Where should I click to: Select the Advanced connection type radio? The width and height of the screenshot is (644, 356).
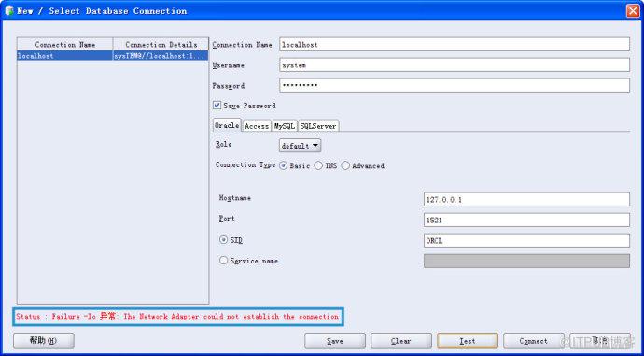coord(345,165)
